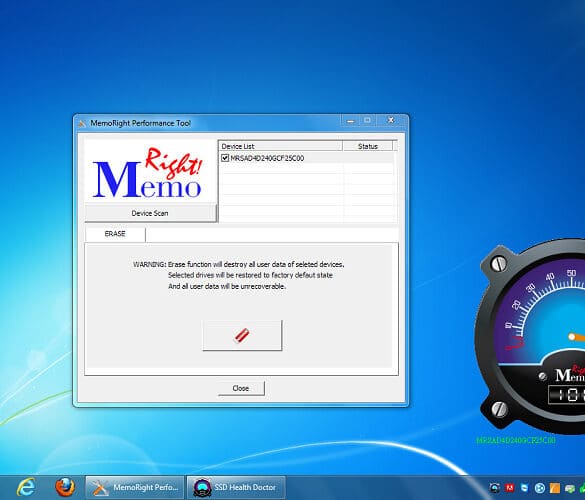
Task: Click the MemoRight title bar app icon
Action: [x=82, y=123]
